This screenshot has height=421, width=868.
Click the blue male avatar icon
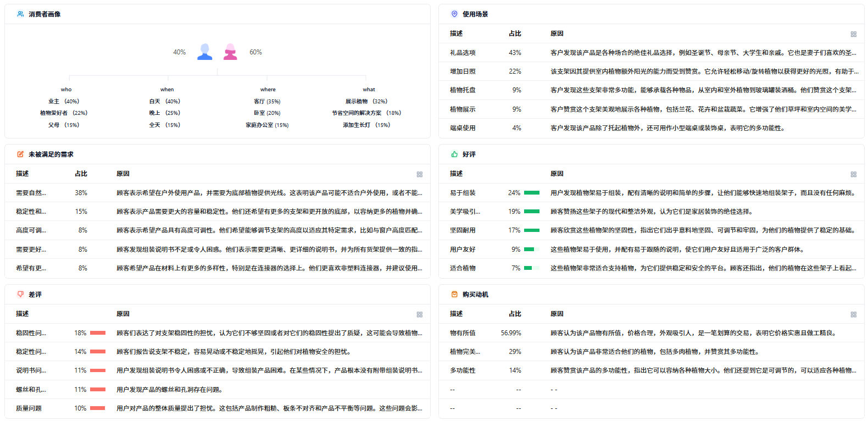(205, 52)
